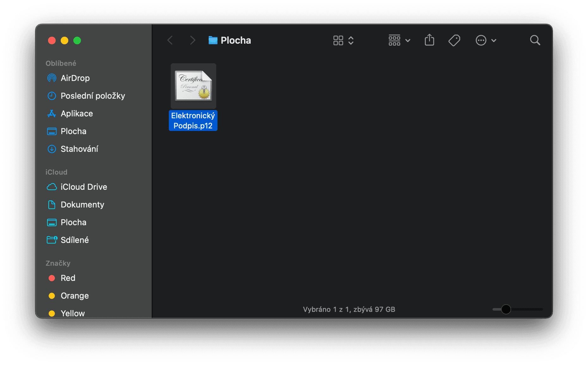Expand the group-by options dropdown
Screen dimensions: 588x365
coord(399,40)
